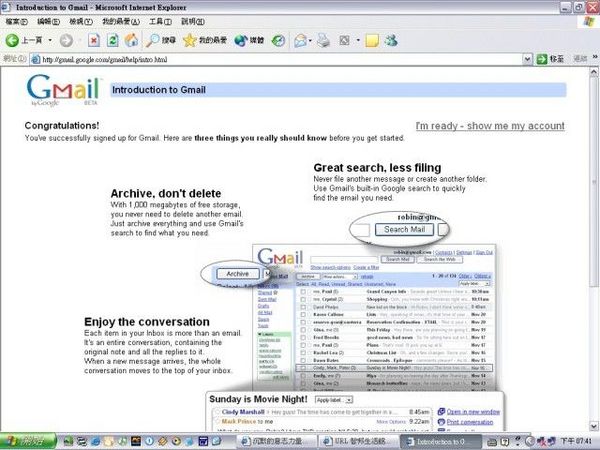Go to the Home page icon
600x450 pixels.
131,40
